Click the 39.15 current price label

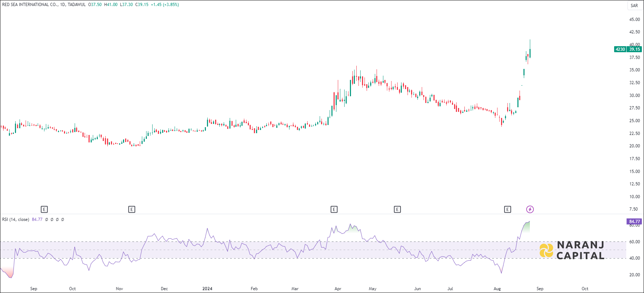(634, 49)
